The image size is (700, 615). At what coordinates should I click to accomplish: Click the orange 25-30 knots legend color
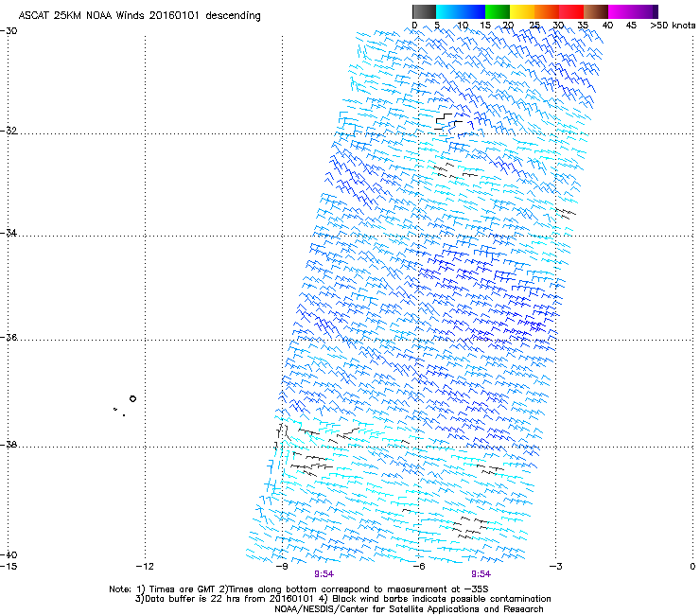pyautogui.click(x=547, y=11)
